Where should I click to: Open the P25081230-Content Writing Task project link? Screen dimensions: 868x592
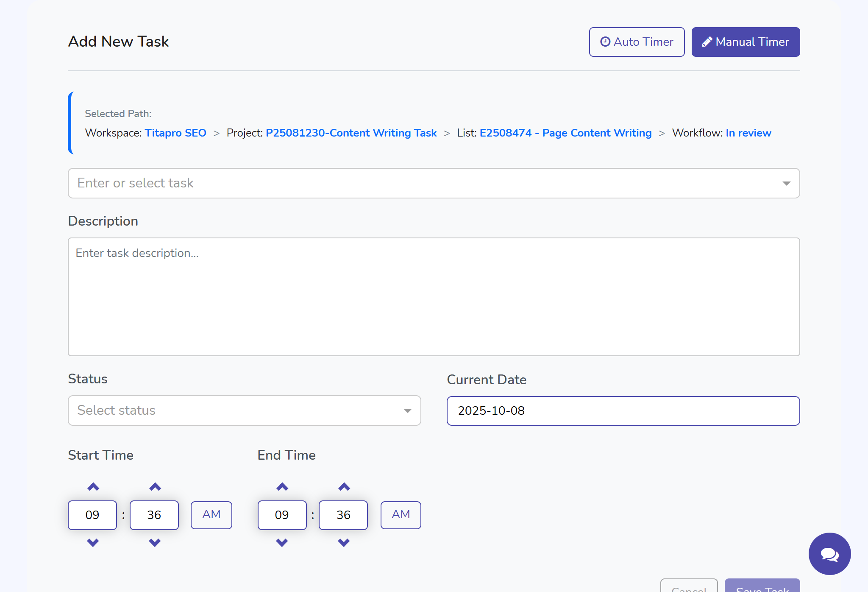pos(351,133)
